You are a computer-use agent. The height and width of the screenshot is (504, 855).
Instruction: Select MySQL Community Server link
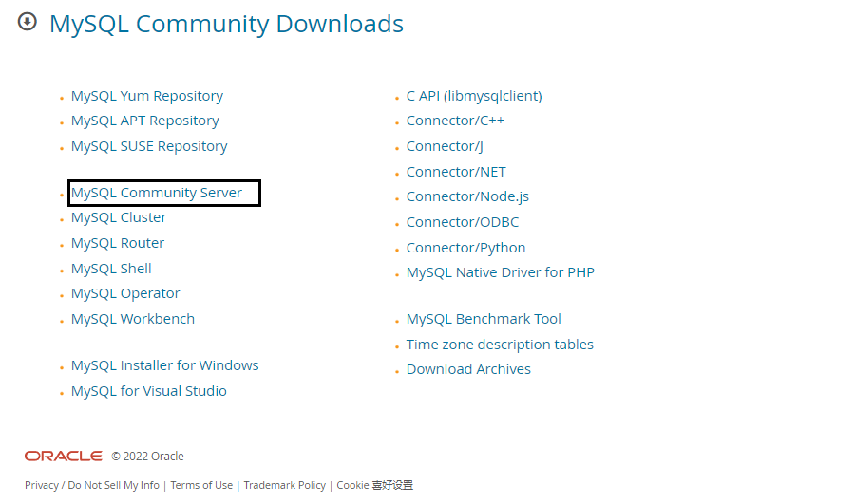pos(157,193)
